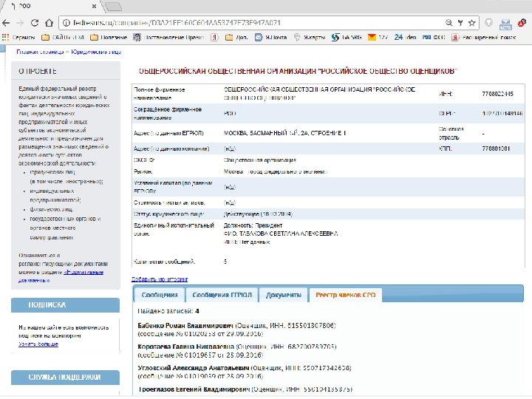Click the browser forward arrow
Screen dimensions: 532x399
point(20,23)
